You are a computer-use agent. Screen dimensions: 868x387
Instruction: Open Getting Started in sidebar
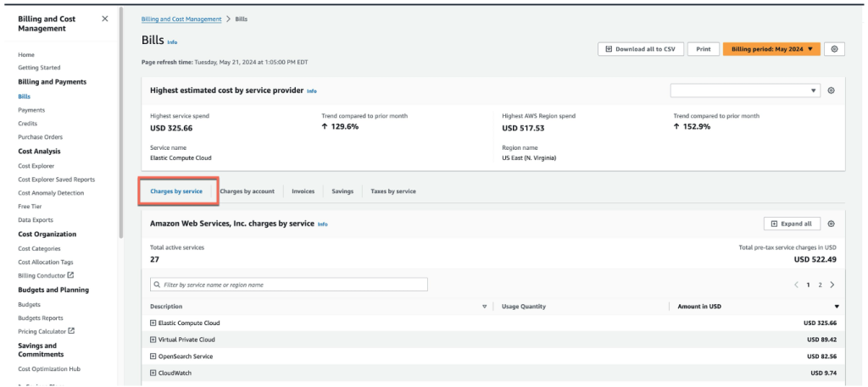point(39,68)
